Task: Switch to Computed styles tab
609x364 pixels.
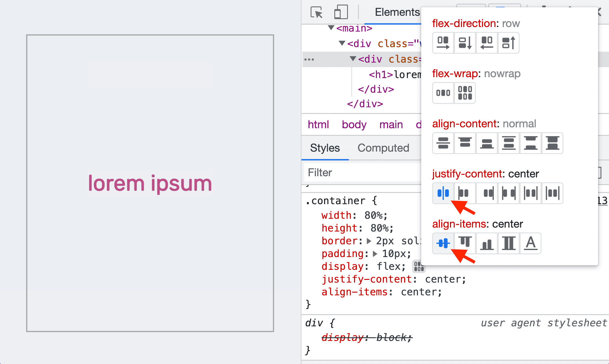Action: click(383, 148)
